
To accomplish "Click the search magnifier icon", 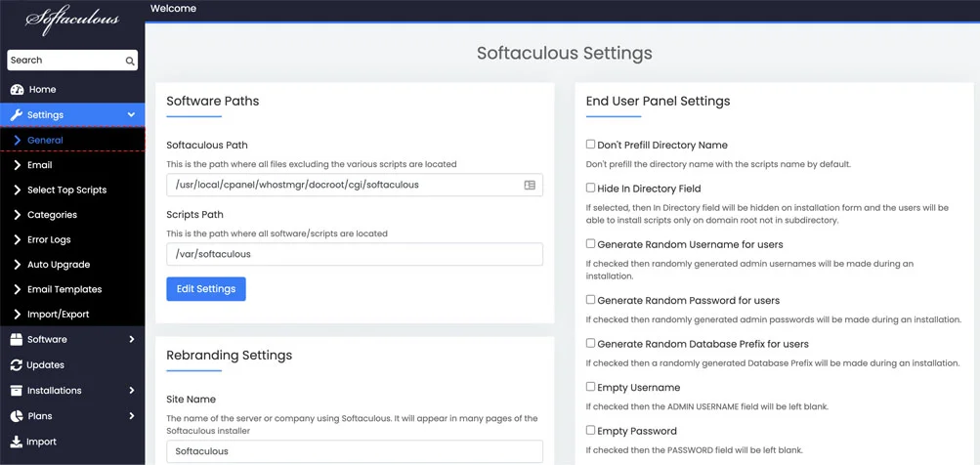I will click(x=129, y=61).
